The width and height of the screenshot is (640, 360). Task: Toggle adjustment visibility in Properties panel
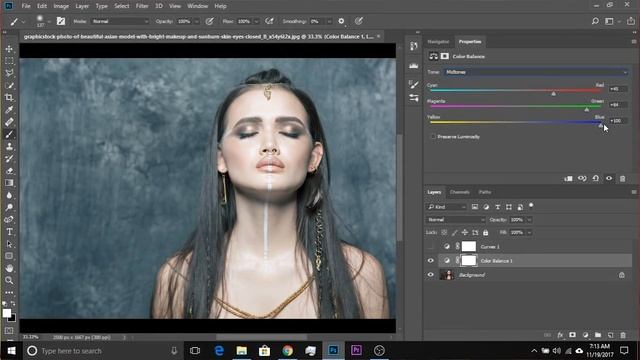[x=609, y=178]
